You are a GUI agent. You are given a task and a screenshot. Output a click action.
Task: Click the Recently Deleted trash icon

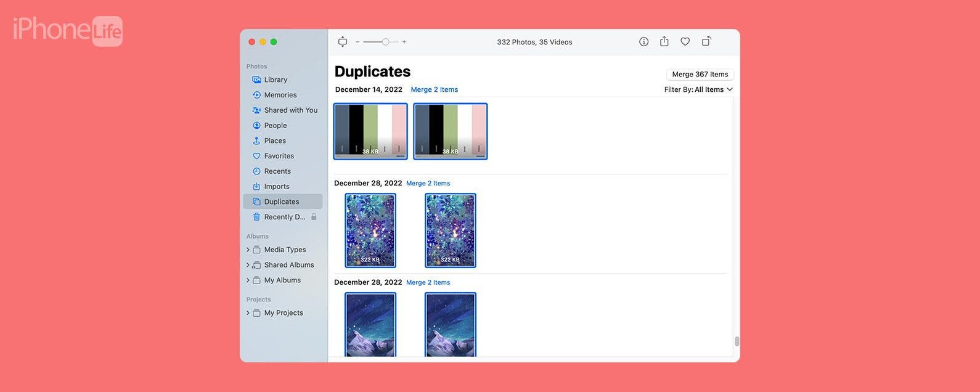point(257,217)
